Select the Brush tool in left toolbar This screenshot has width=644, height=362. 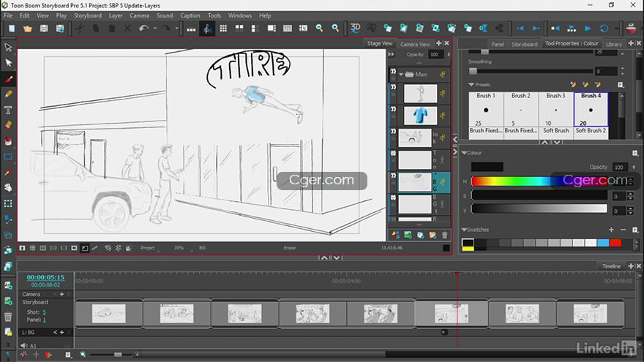(8, 79)
